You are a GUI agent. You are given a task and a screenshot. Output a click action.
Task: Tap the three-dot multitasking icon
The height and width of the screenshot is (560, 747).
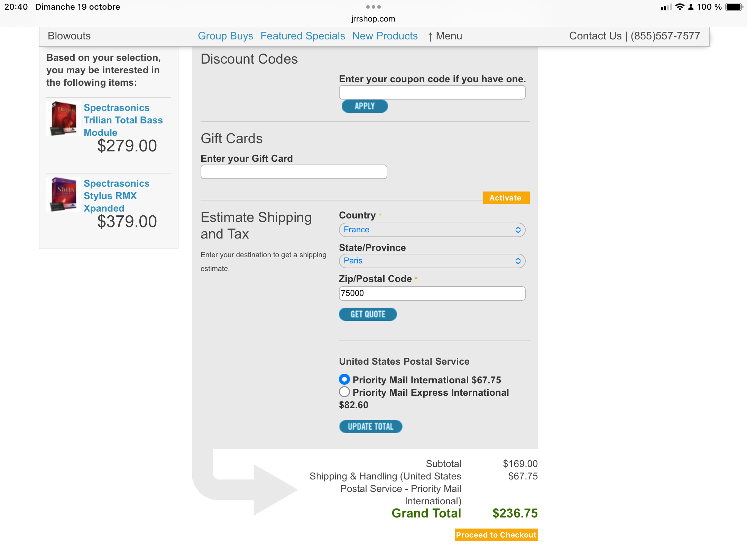tap(373, 7)
